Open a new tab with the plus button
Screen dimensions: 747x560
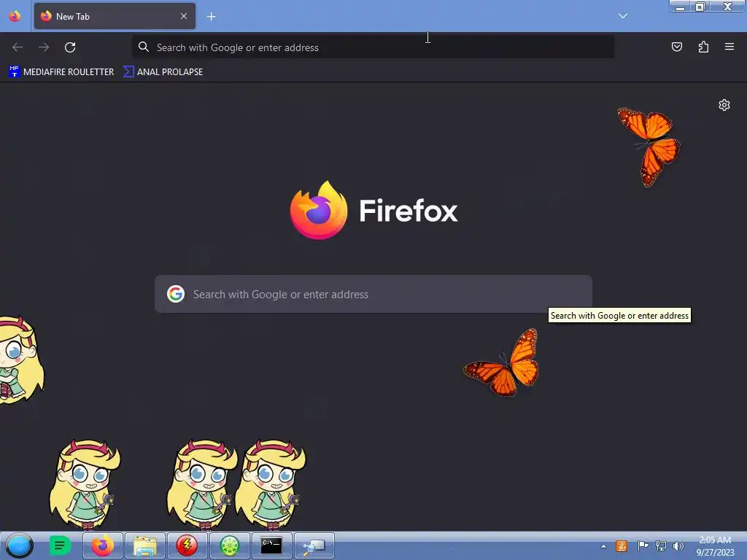coord(211,17)
